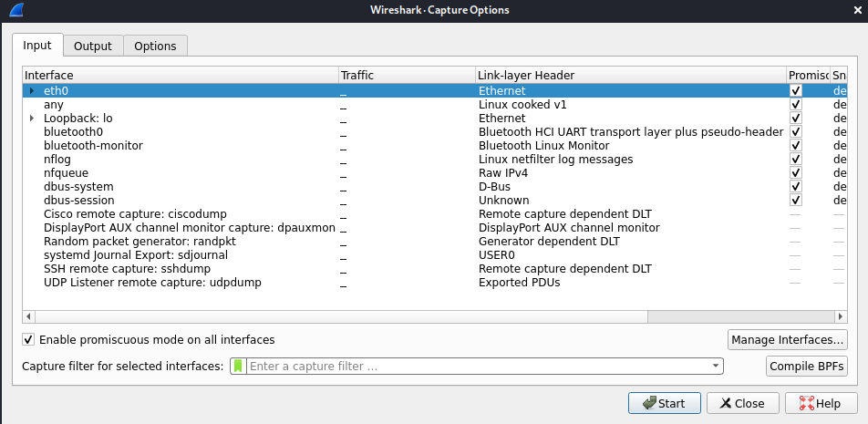Click the horizontal scrollbar right arrow
This screenshot has width=868, height=424.
(841, 316)
